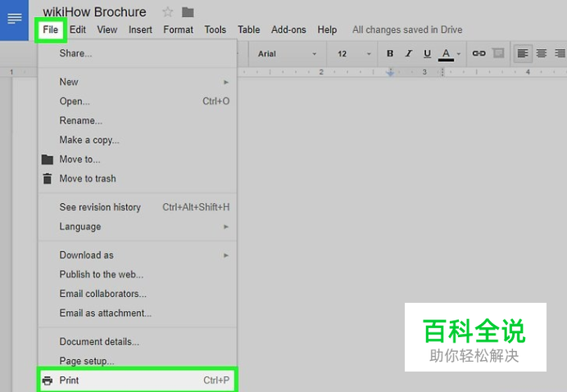Click the folder icon beside Move to
Viewport: 567px width, 392px height.
coord(48,160)
